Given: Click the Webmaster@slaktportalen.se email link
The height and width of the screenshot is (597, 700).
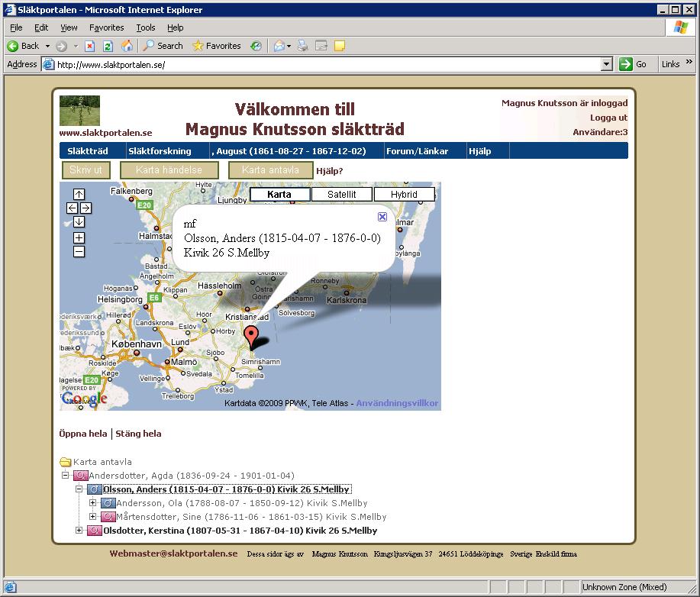Looking at the screenshot, I should click(x=173, y=553).
